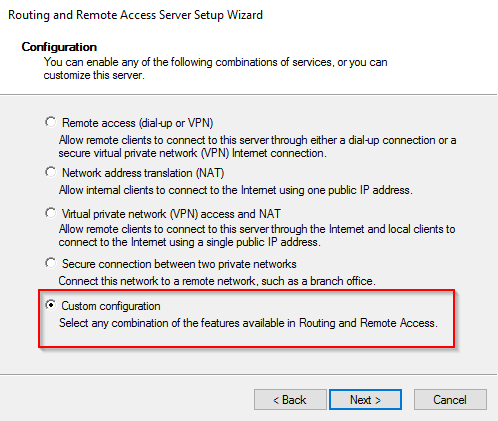Viewport: 498px width, 421px height.
Task: Click the 'Allow internal clients' NAT description text
Action: point(236,190)
